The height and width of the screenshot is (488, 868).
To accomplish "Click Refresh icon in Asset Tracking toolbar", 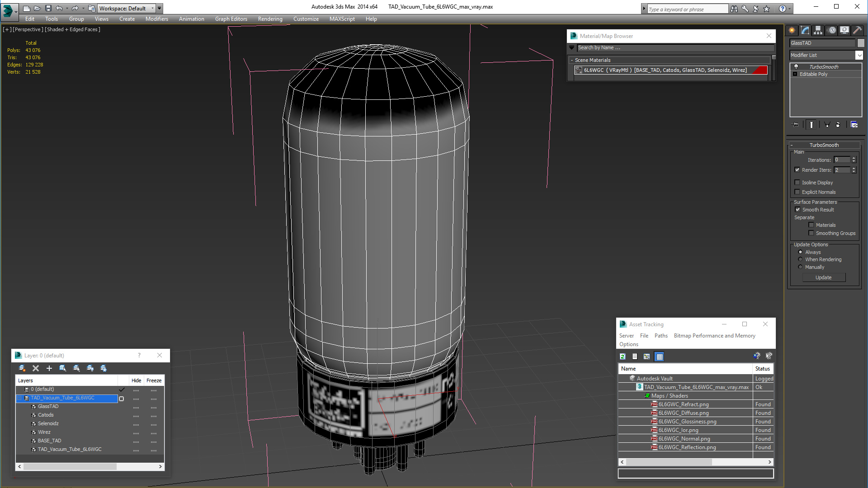I will (623, 357).
